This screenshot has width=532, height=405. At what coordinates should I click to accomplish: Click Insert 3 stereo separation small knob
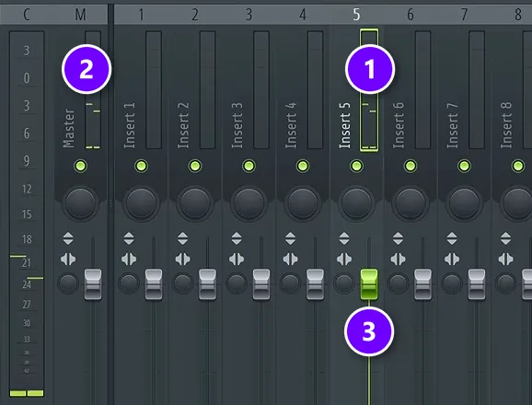point(237,283)
